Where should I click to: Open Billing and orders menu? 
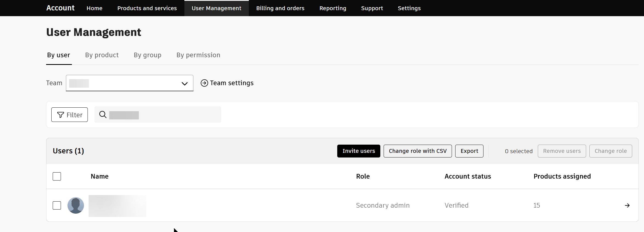280,8
